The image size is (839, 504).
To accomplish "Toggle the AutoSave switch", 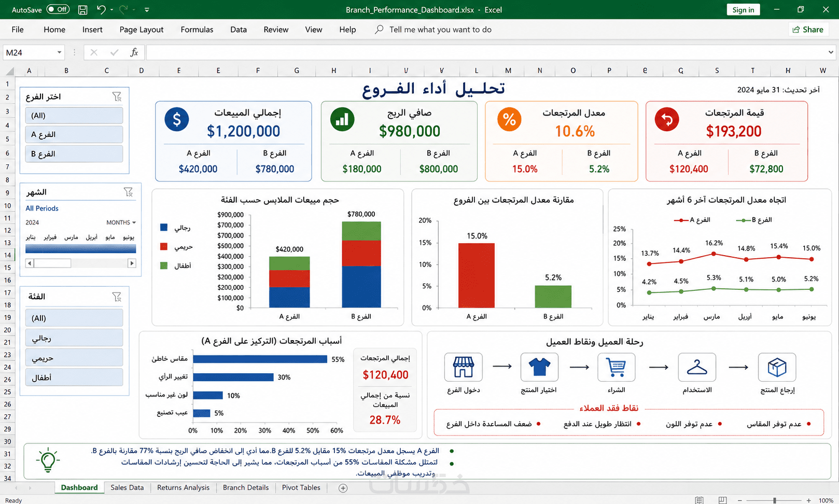I will click(x=58, y=9).
